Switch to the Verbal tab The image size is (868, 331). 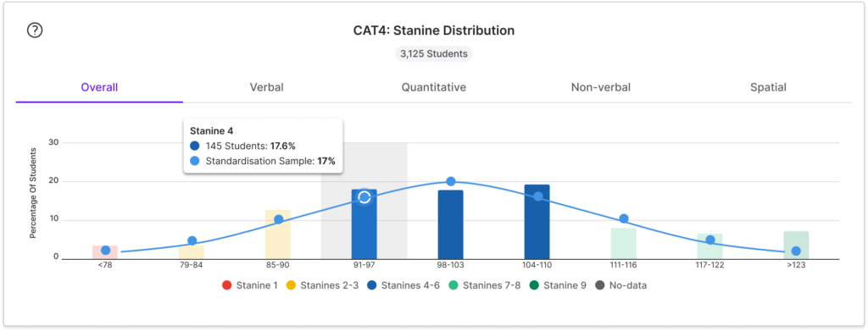click(x=267, y=87)
